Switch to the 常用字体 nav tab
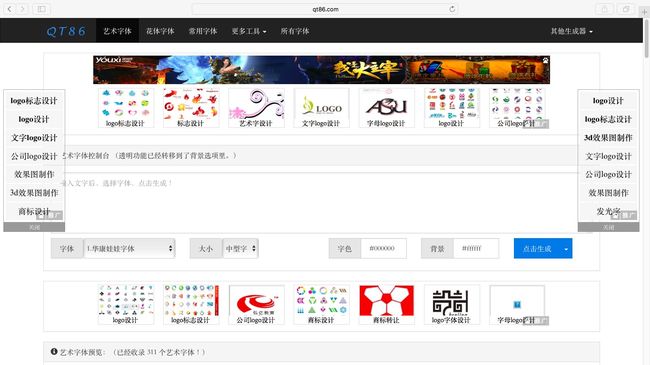 coord(203,31)
